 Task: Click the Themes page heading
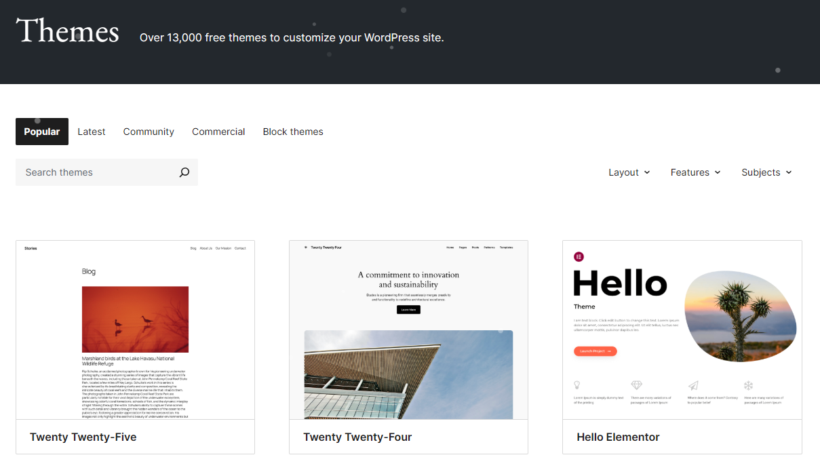tap(67, 31)
